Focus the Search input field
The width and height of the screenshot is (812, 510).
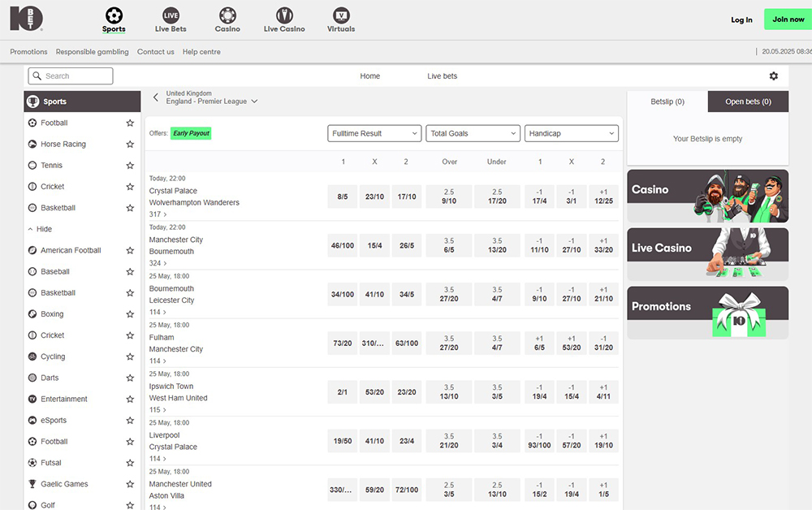tap(71, 76)
